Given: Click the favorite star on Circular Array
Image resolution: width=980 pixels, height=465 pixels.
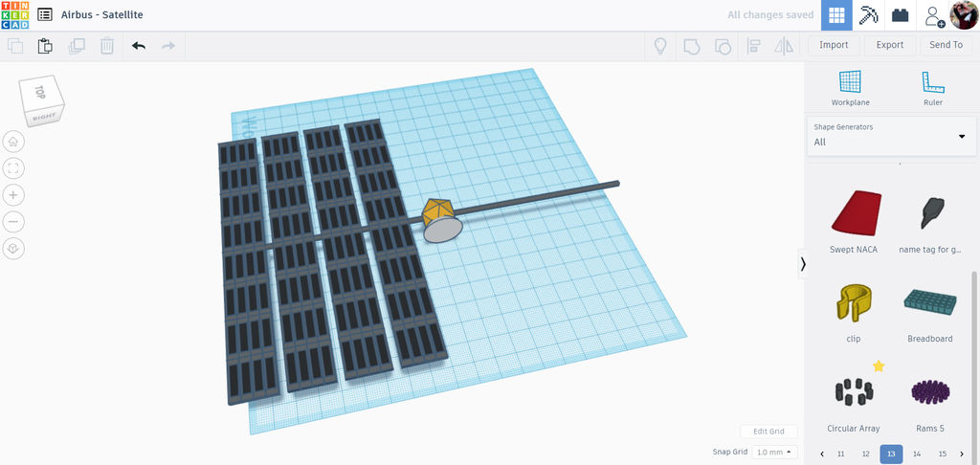Looking at the screenshot, I should [x=879, y=366].
